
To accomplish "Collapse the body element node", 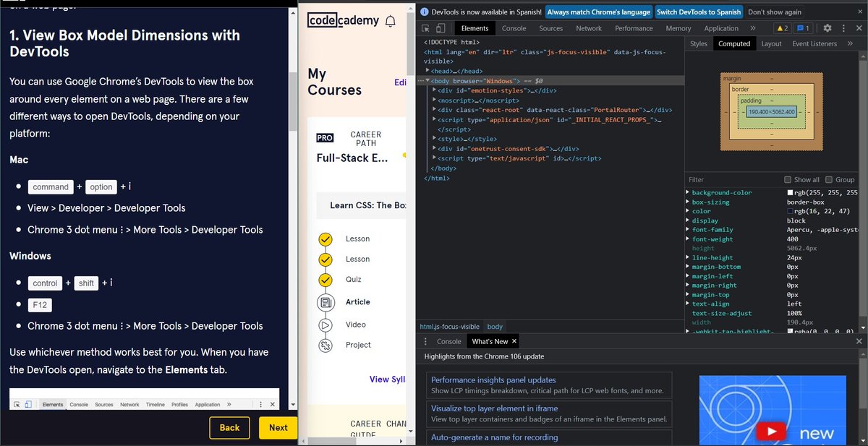I will tap(428, 81).
